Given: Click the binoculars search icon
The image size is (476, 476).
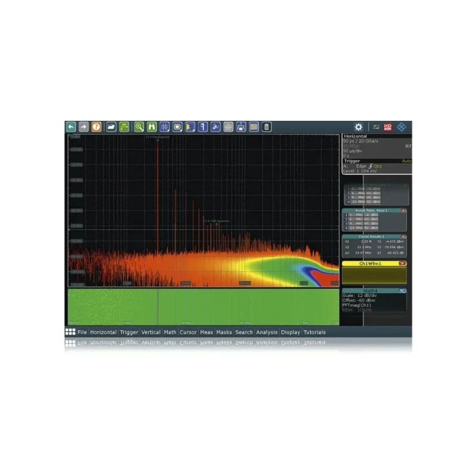Looking at the screenshot, I should click(x=152, y=127).
